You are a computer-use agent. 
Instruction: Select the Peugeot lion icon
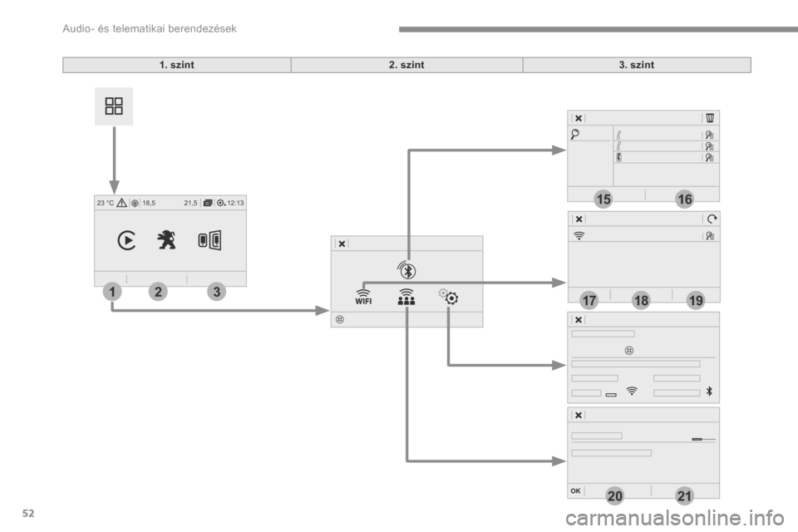pyautogui.click(x=166, y=239)
